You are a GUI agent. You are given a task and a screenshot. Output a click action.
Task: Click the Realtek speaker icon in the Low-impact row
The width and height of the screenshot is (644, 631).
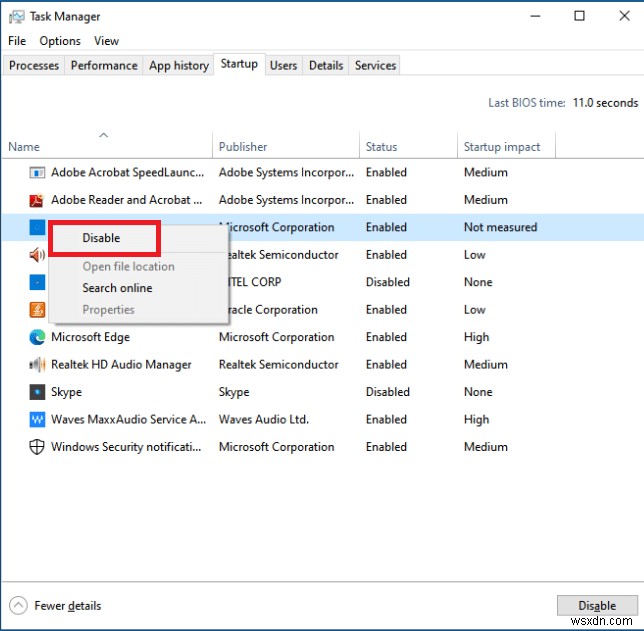(x=37, y=255)
